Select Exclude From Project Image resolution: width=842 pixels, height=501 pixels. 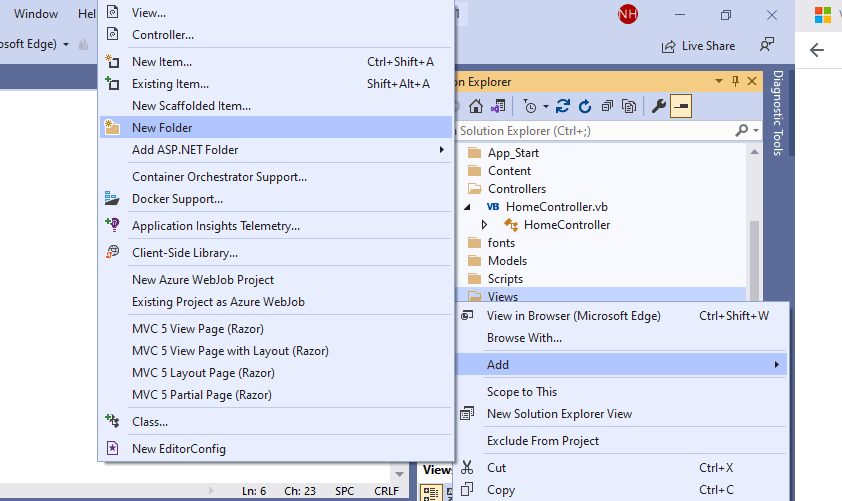pyautogui.click(x=621, y=440)
